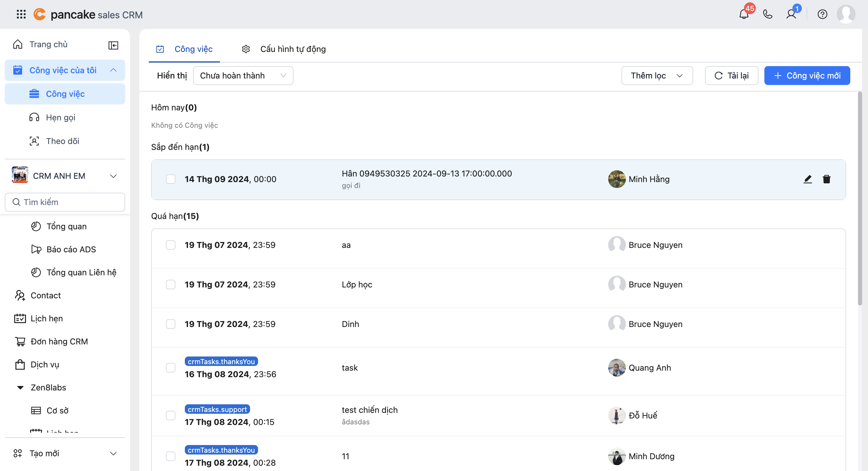Expand the 'Thêm lọc' filter dropdown
The width and height of the screenshot is (868, 471).
[x=657, y=76]
